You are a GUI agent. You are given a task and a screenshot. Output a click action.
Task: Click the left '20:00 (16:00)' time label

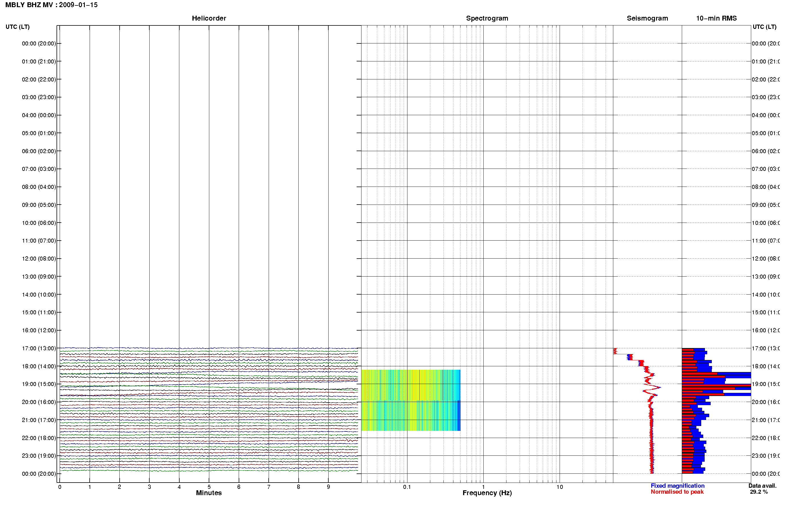tap(39, 402)
